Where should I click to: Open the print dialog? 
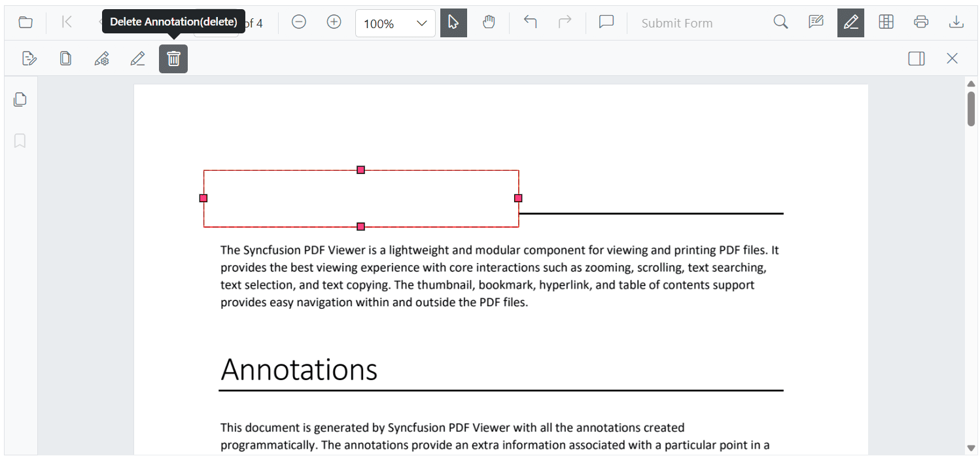click(x=921, y=22)
